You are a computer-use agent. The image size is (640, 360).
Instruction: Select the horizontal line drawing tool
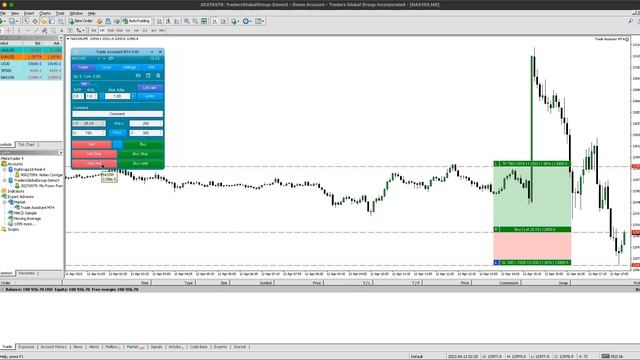coord(27,31)
